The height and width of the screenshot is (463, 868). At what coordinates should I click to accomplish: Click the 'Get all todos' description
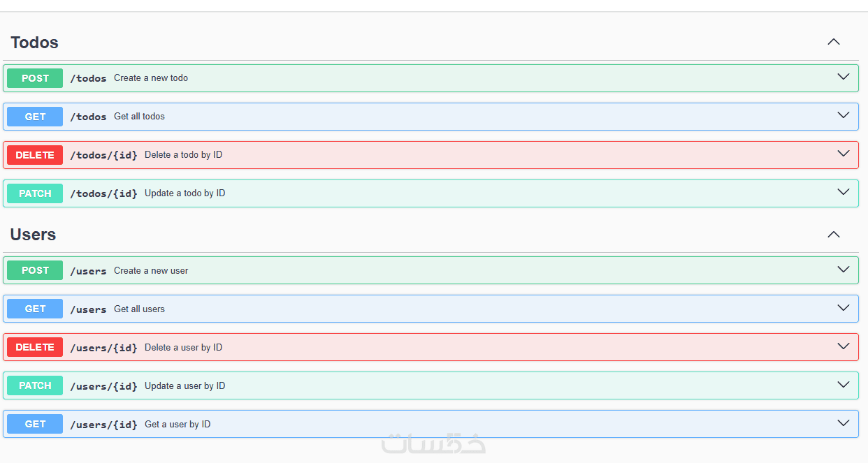[140, 117]
